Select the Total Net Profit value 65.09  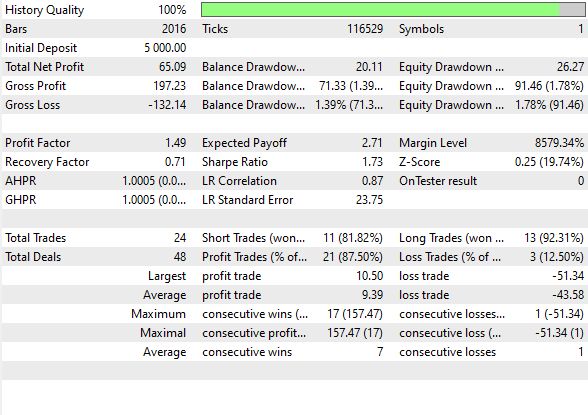tap(172, 67)
